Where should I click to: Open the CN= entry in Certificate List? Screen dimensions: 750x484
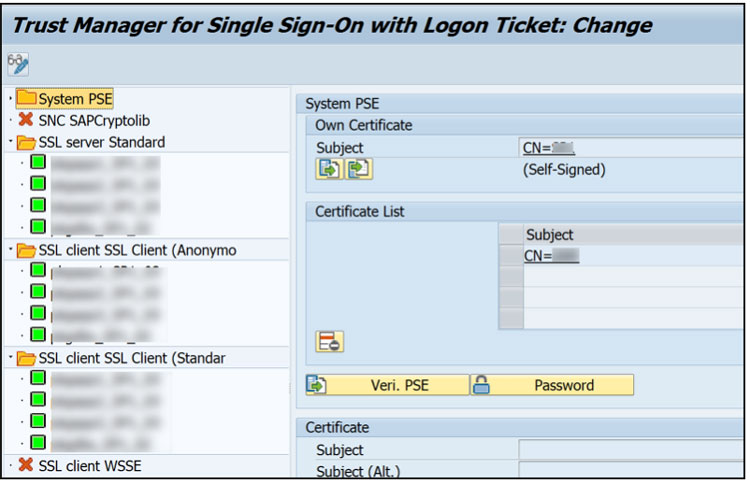coord(551,256)
